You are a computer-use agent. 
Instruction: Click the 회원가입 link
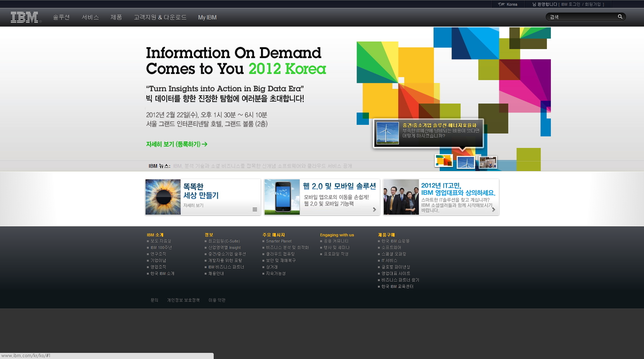(x=593, y=4)
